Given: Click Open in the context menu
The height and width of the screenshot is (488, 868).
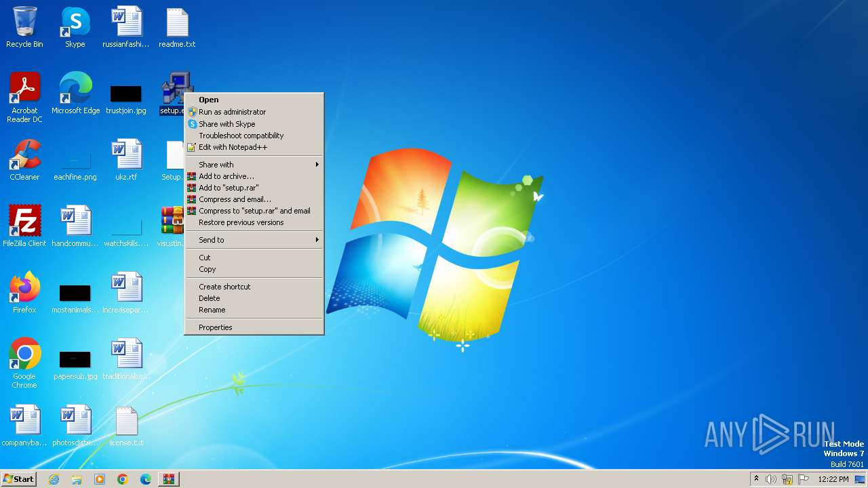Looking at the screenshot, I should pyautogui.click(x=254, y=100).
